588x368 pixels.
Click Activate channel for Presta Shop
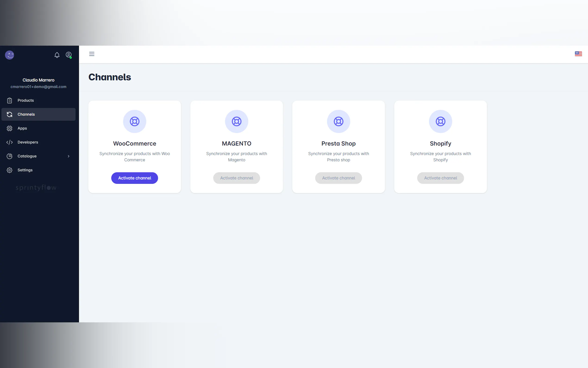tap(338, 178)
